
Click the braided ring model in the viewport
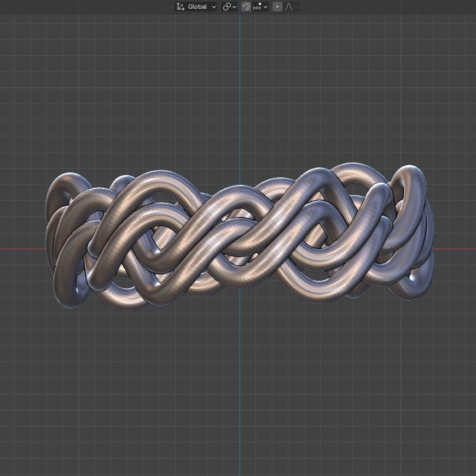point(240,236)
